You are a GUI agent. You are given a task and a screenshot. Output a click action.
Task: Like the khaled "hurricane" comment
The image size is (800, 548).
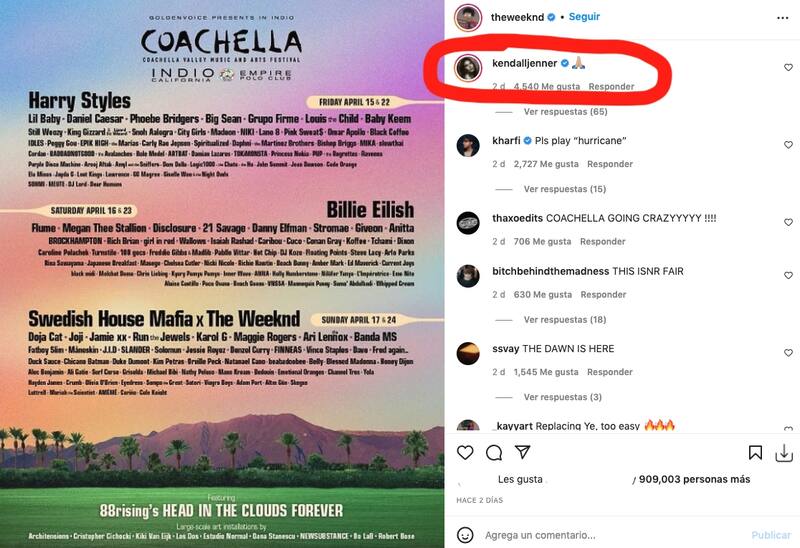788,145
